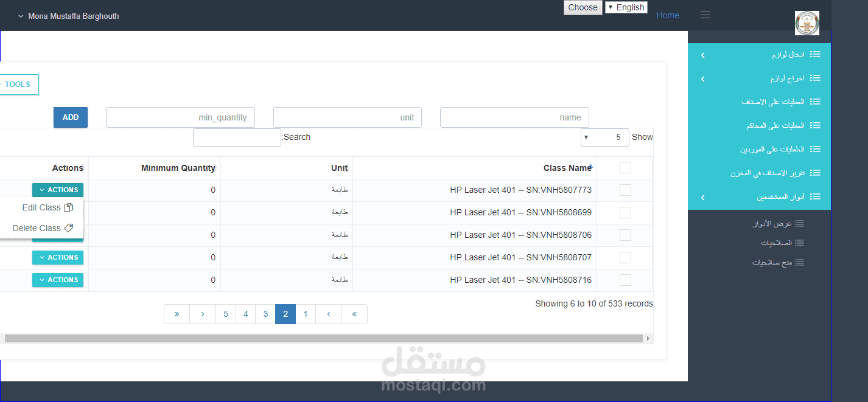This screenshot has width=868, height=402.
Task: Check the box for SN:VNH5808707 row
Action: pyautogui.click(x=625, y=257)
